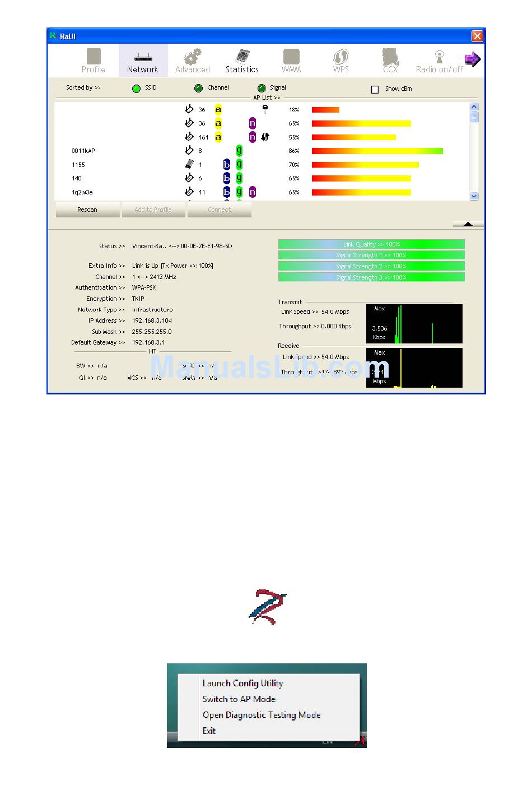Click the blue b badge in 140 row
Viewport: 532px width, 795px height.
click(227, 178)
